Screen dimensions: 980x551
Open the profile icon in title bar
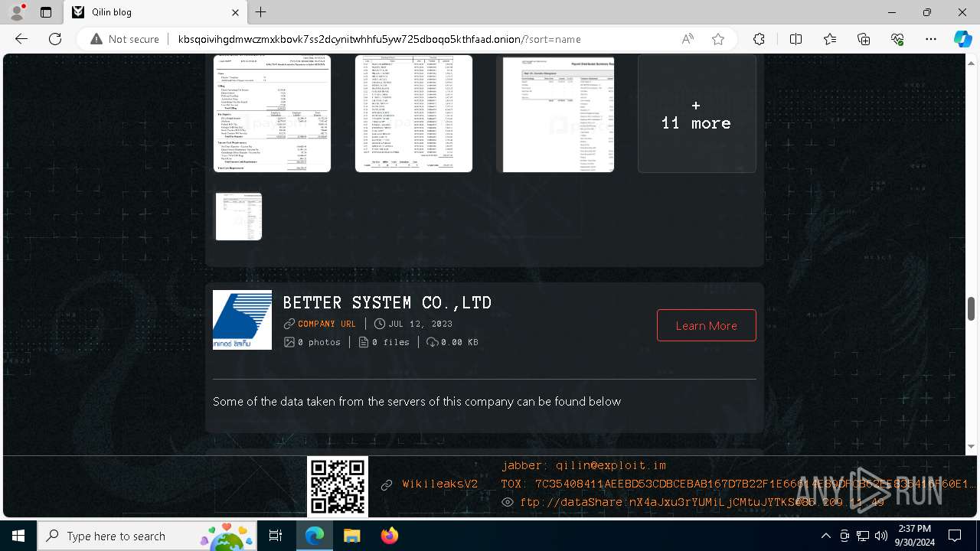[x=17, y=12]
